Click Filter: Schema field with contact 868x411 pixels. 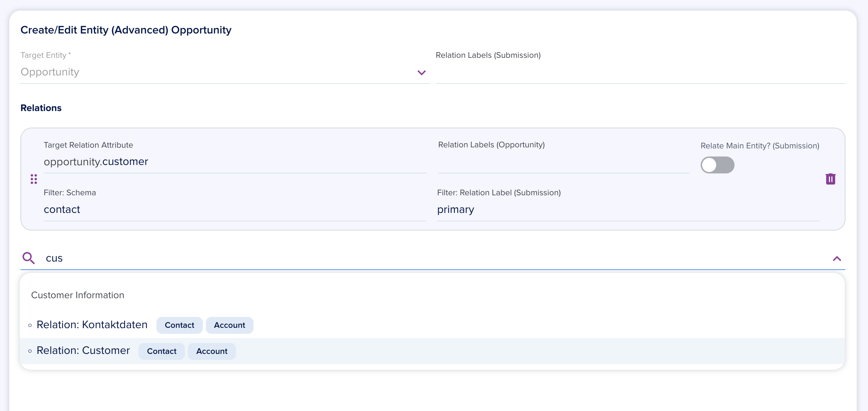(235, 210)
